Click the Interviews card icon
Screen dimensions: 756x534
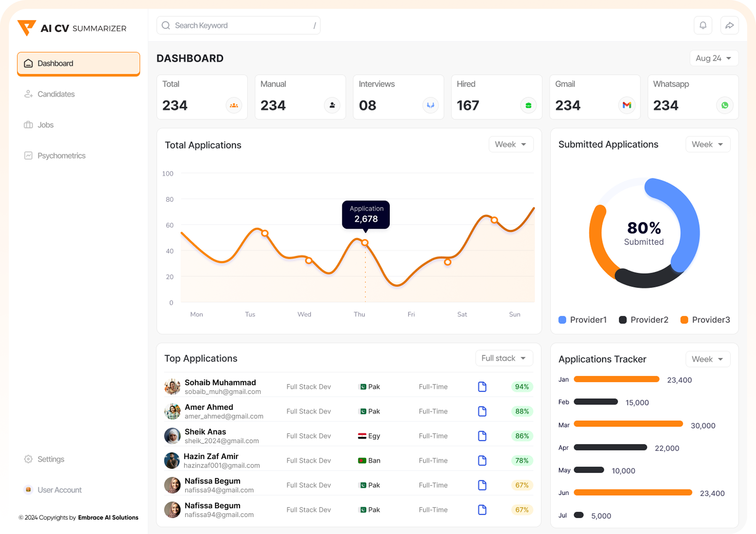[430, 105]
